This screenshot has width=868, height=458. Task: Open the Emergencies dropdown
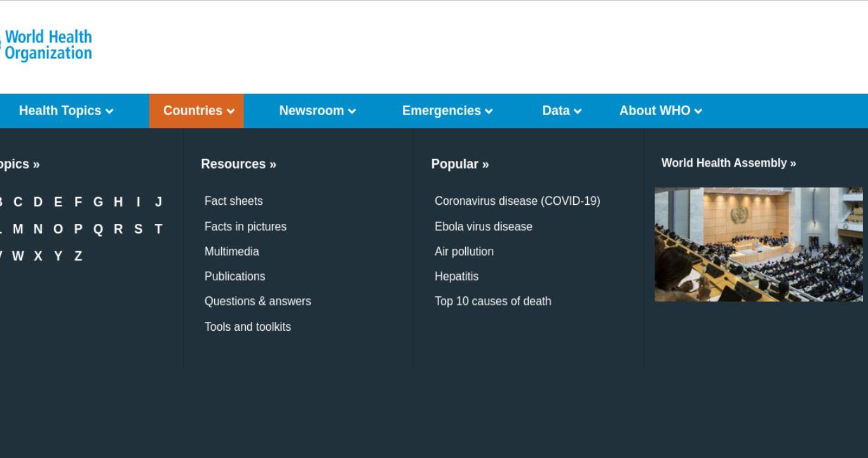pos(447,111)
